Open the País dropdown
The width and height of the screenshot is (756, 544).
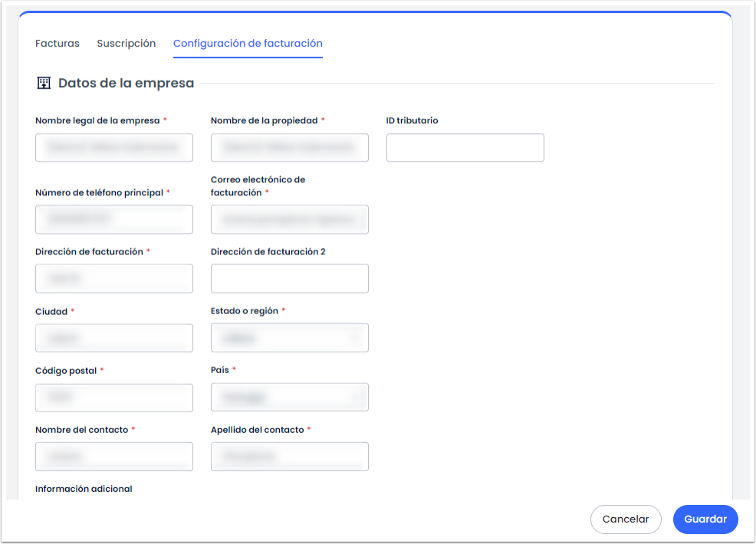click(x=289, y=397)
